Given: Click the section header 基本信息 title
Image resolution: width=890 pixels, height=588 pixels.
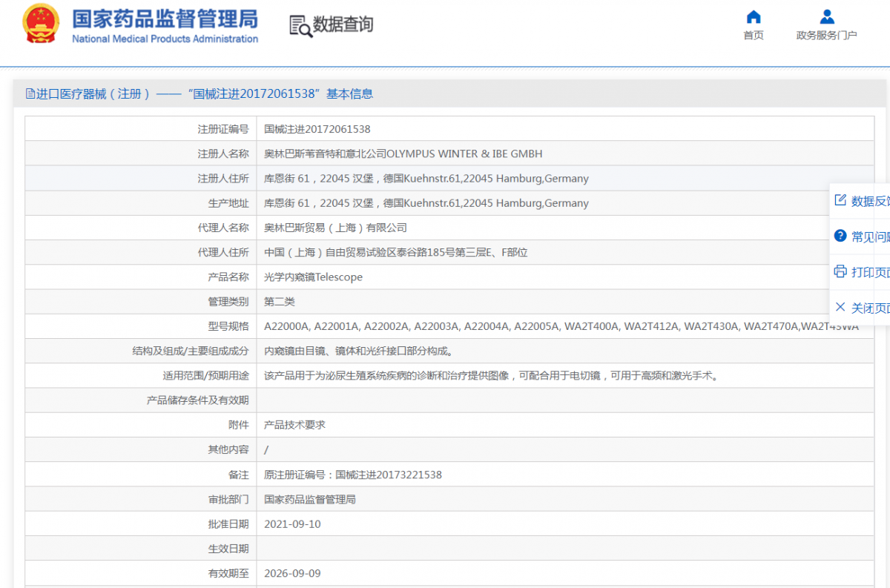Looking at the screenshot, I should click(349, 93).
